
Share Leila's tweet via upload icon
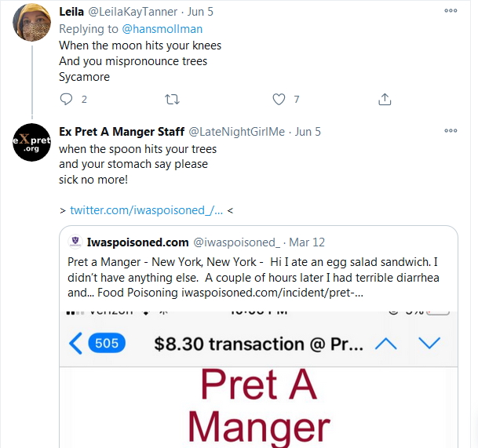[x=385, y=99]
